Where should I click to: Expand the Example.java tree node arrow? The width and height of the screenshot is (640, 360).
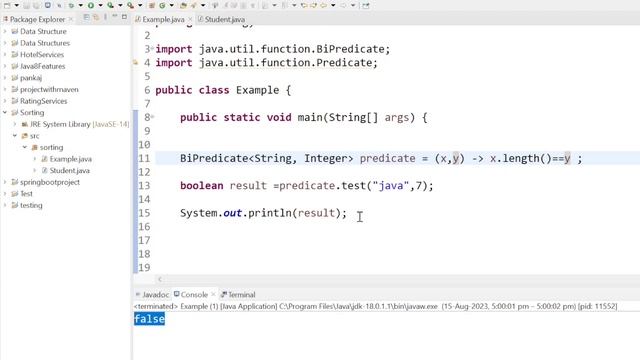[x=35, y=159]
